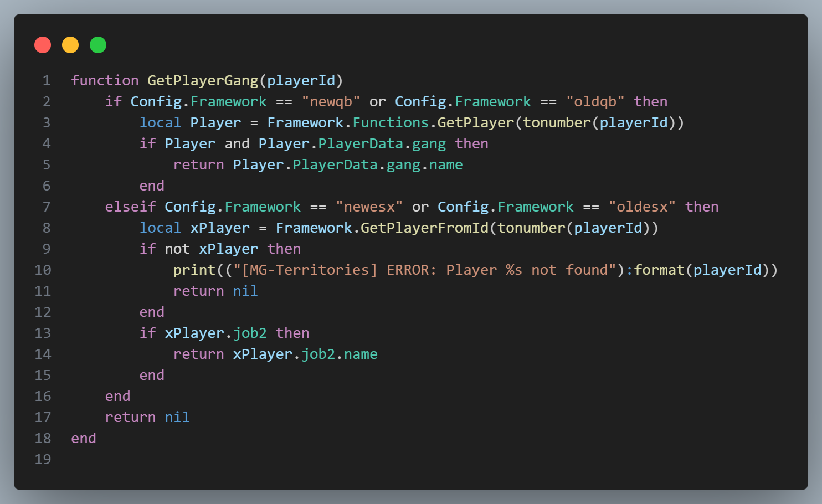Click the final end keyword on line 18
Image resolution: width=822 pixels, height=504 pixels.
[x=84, y=439]
